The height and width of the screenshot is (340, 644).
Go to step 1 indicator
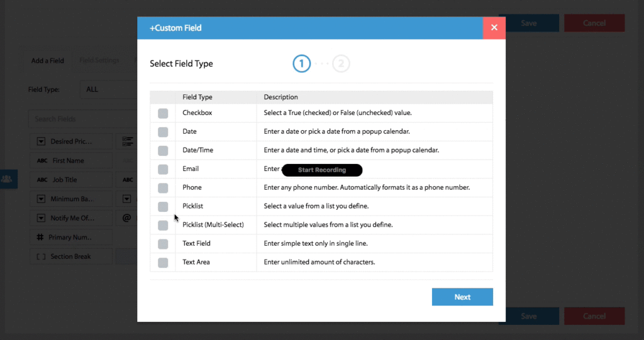(301, 63)
